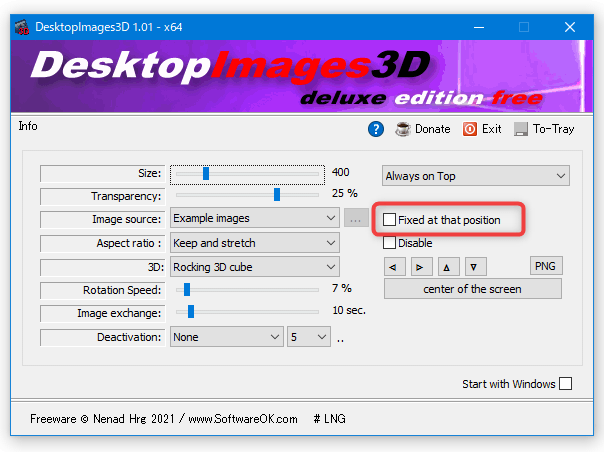Screen dimensions: 604x452
Task: Click the Rotation Speed: label
Action: tap(122, 290)
